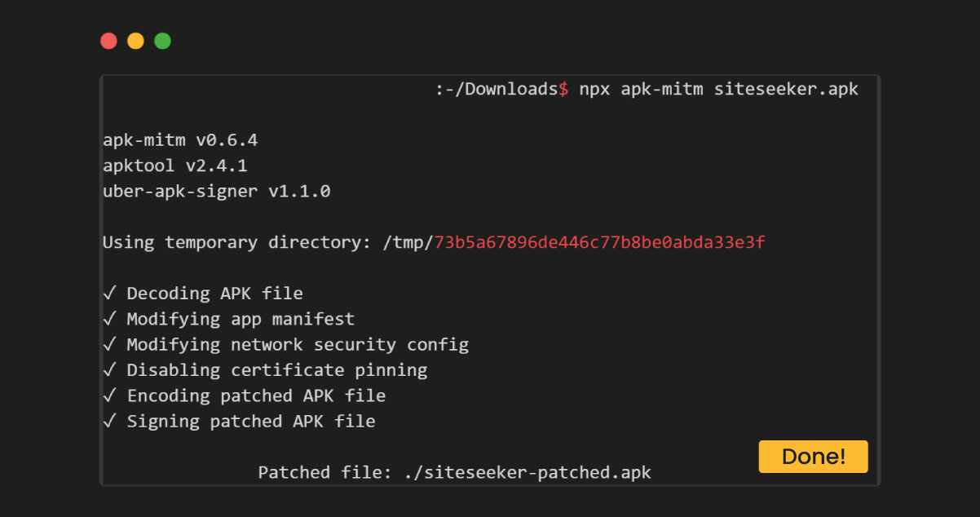This screenshot has height=517, width=980.
Task: Click the green maximize window dot
Action: (162, 41)
